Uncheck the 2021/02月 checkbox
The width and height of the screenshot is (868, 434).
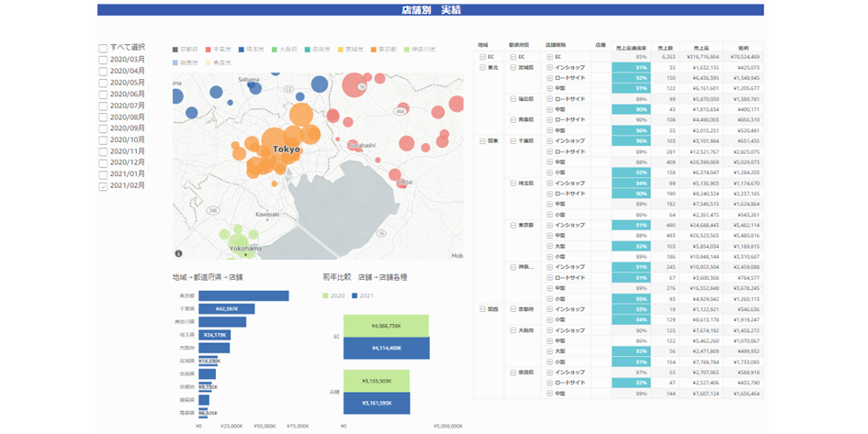[103, 186]
